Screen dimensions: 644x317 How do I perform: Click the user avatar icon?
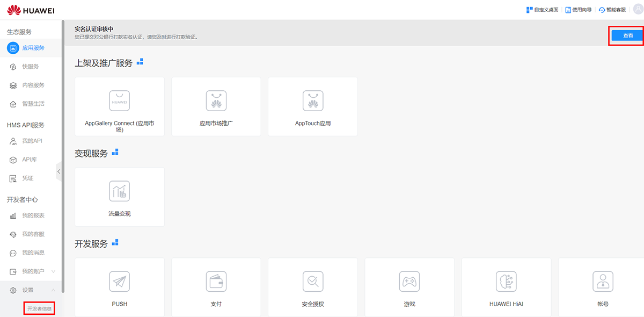click(636, 10)
